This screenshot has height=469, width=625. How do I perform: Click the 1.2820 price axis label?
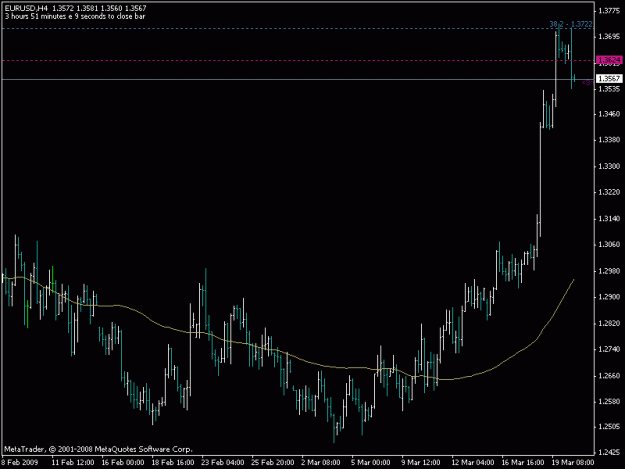pyautogui.click(x=609, y=323)
